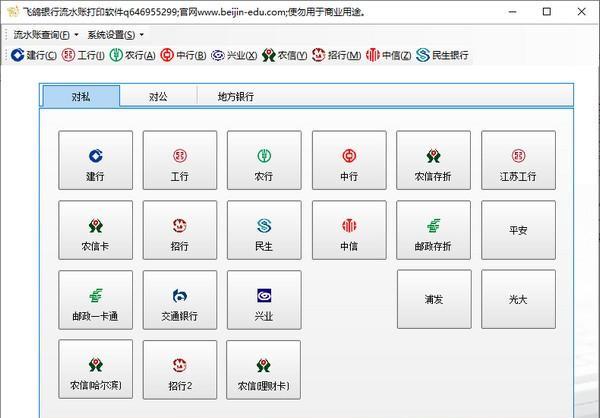600x418 pixels.
Task: Click the 建行 bank tile
Action: tap(96, 160)
